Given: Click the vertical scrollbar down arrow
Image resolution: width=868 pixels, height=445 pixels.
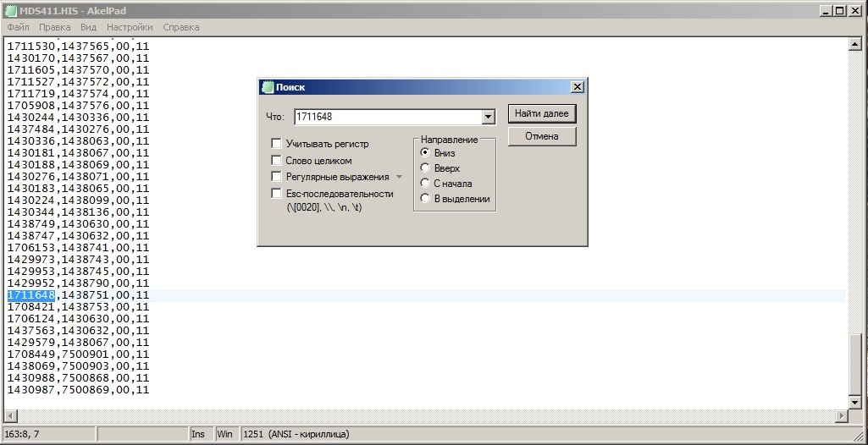Looking at the screenshot, I should click(x=855, y=401).
